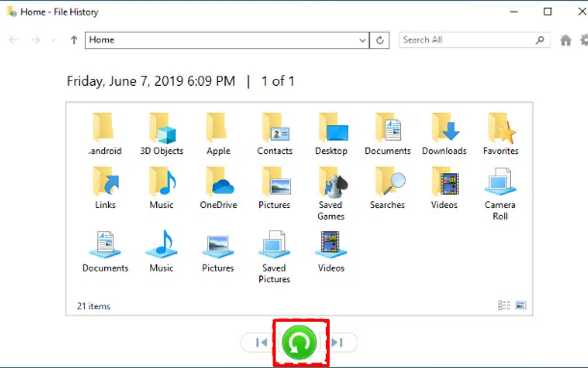Switch to large icons view
588x368 pixels.
pyautogui.click(x=520, y=306)
